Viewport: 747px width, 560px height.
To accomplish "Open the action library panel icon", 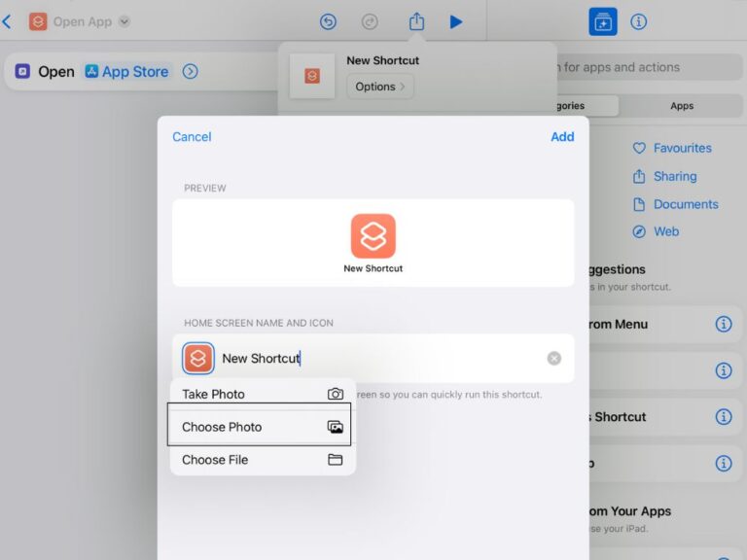I will [603, 21].
